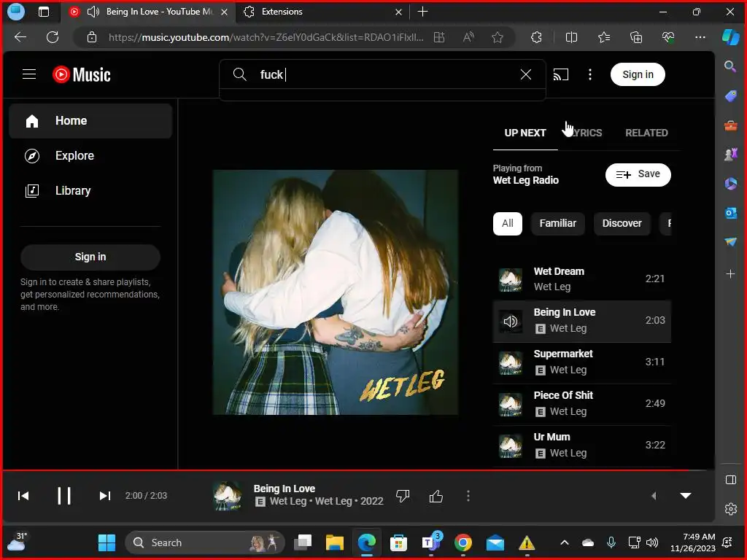Screen dimensions: 747x560
Task: Toggle split screen view
Action: (571, 37)
